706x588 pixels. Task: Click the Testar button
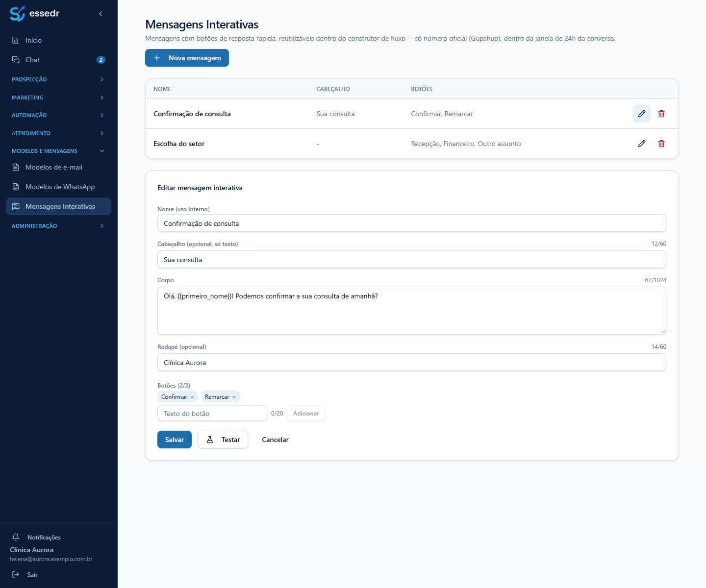pyautogui.click(x=223, y=440)
